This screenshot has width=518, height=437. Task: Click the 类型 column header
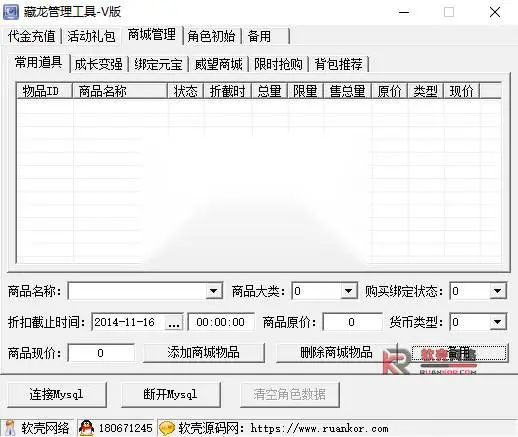point(426,91)
